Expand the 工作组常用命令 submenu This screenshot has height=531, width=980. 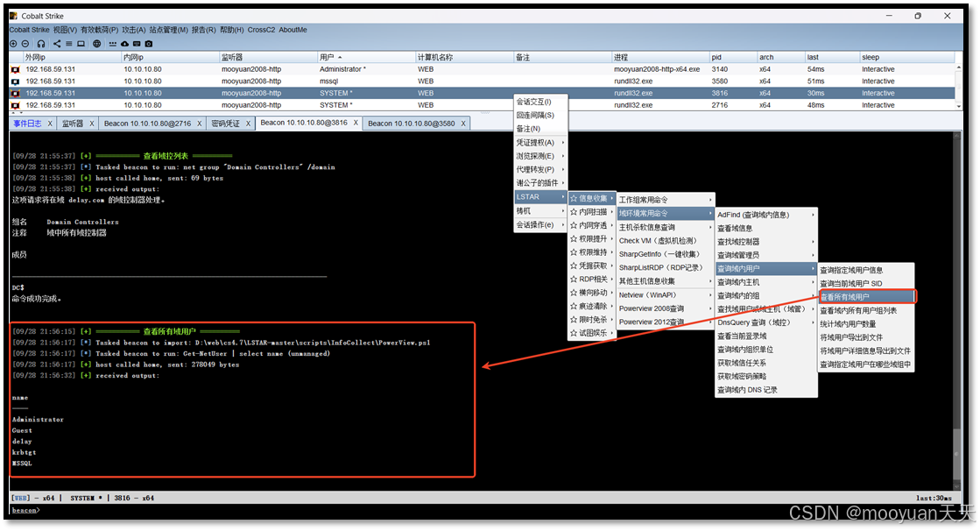[666, 200]
